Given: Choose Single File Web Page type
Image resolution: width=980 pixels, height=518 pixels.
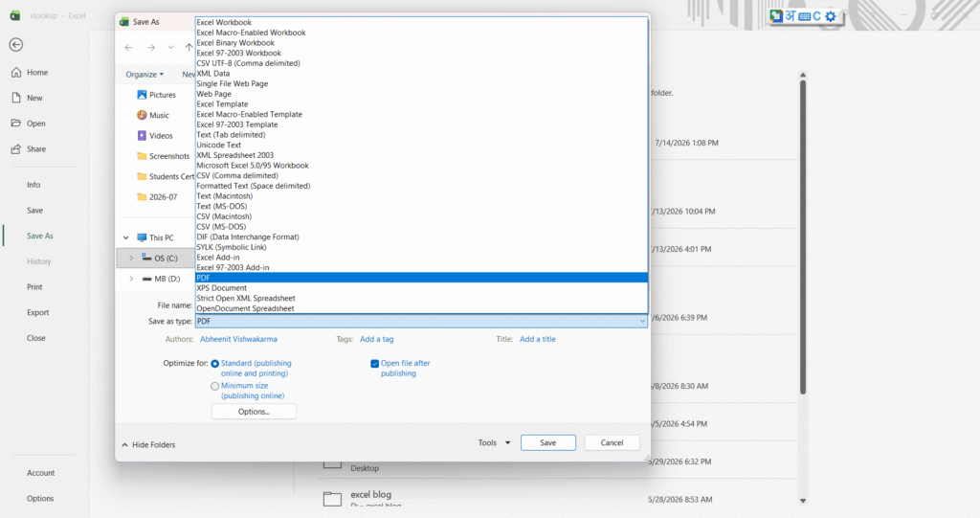Looking at the screenshot, I should 421,84.
